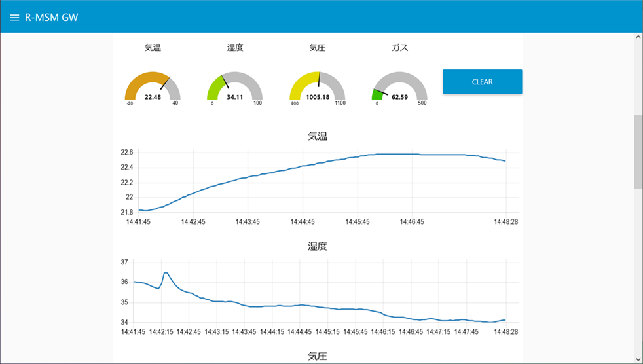Click the 62.59 gas value
The height and width of the screenshot is (364, 643).
click(x=399, y=97)
